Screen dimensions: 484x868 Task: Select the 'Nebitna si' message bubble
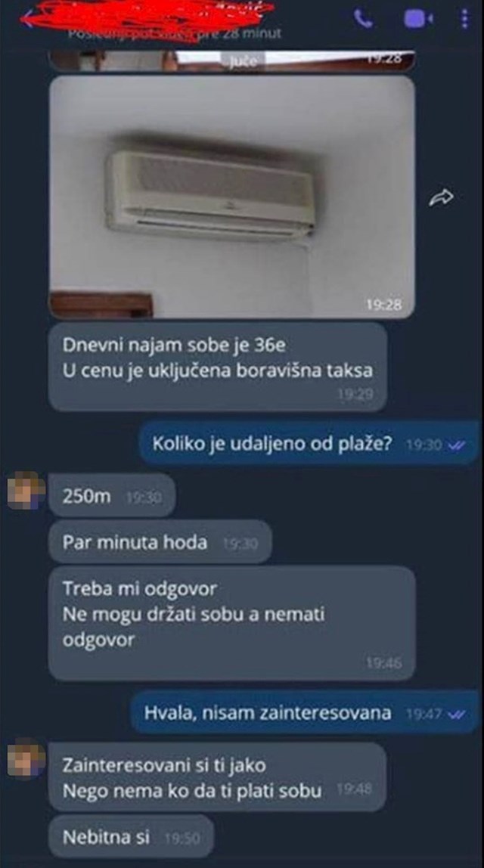click(x=131, y=836)
